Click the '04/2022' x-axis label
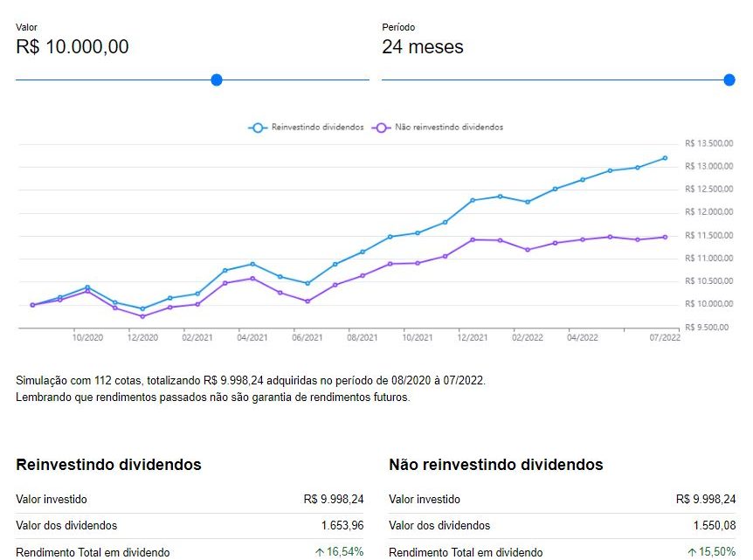This screenshot has height=560, width=753. pos(583,337)
